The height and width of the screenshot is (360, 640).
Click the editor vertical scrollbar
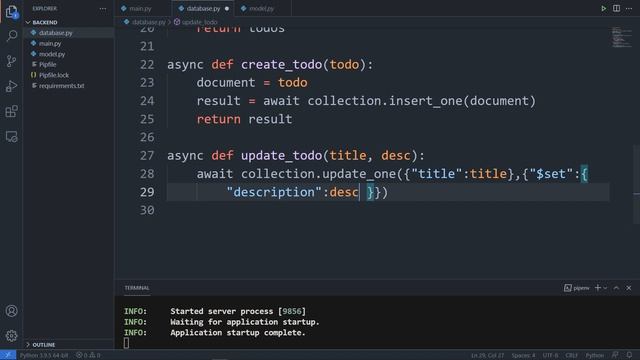(x=637, y=184)
